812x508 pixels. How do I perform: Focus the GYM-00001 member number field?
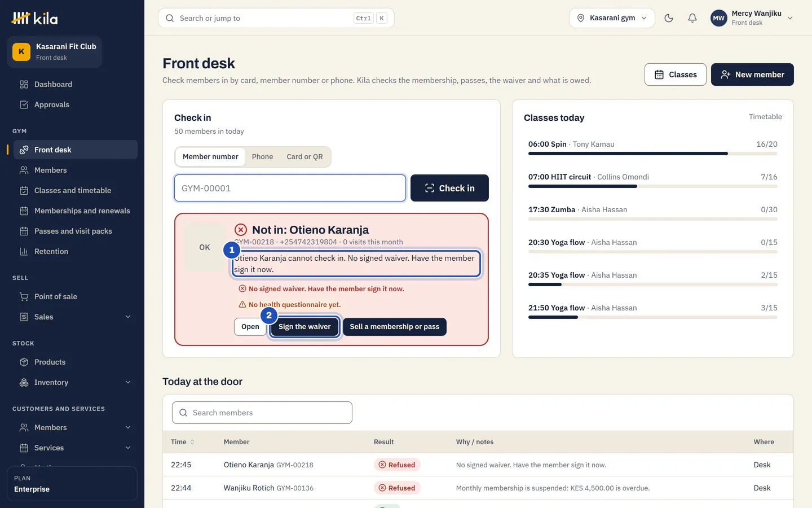290,188
